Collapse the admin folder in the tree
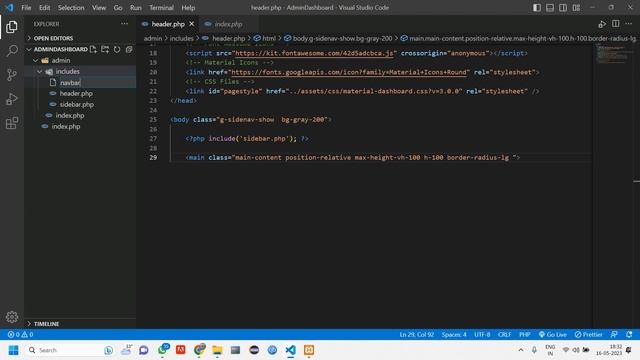The image size is (640, 360). 36,60
